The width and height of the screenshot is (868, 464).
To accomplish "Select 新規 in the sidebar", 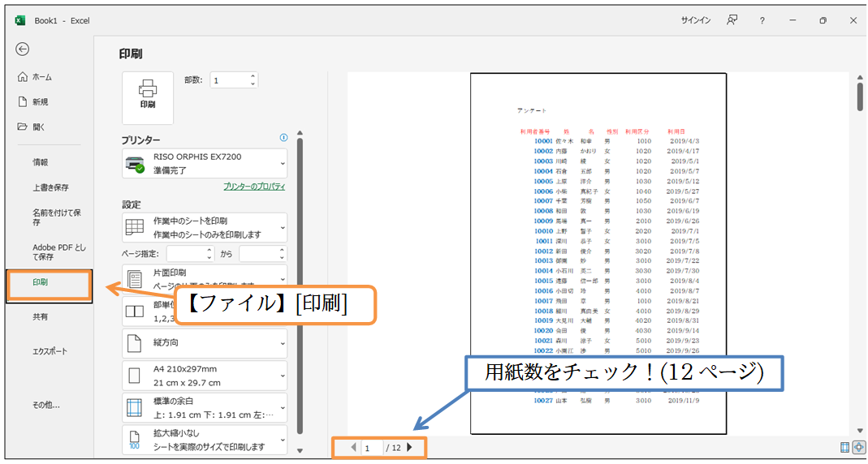I will click(41, 101).
